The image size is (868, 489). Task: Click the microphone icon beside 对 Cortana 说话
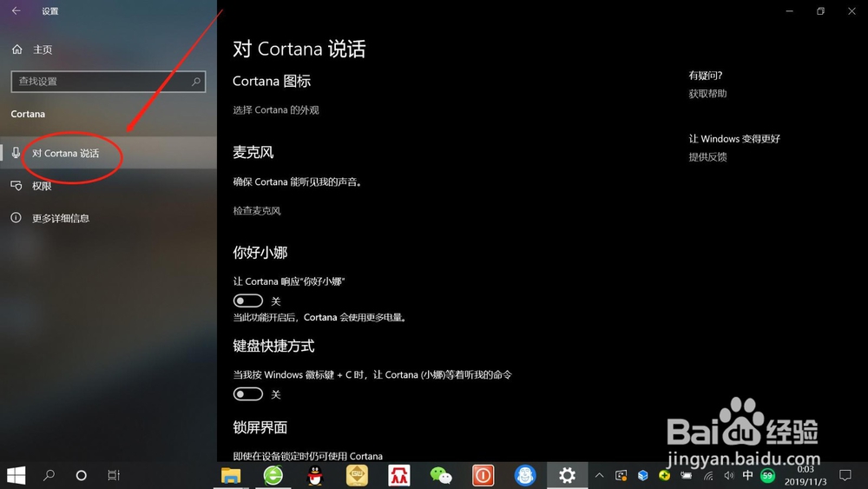click(16, 153)
